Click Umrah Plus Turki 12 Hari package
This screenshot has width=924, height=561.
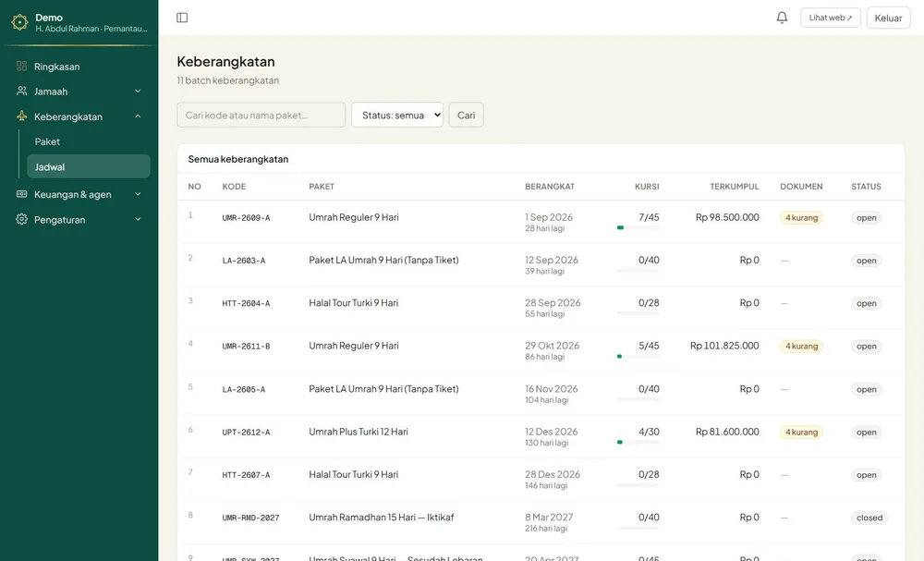click(x=359, y=432)
